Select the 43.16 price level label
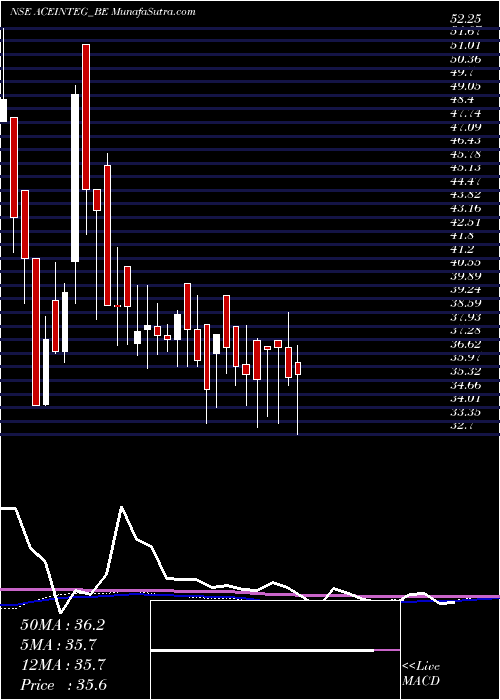500x700 pixels. tap(466, 209)
